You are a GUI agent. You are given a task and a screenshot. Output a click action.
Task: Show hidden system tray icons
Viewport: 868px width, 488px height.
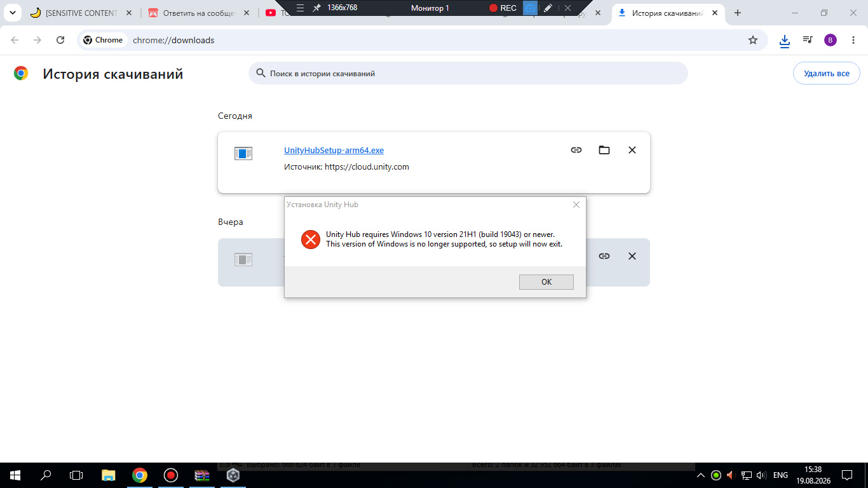click(x=702, y=475)
